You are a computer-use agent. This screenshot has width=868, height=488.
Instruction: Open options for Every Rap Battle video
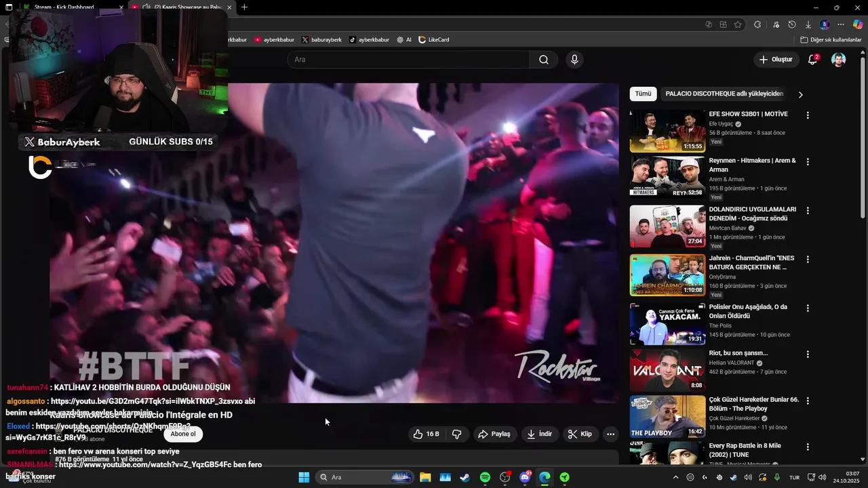coord(808,447)
